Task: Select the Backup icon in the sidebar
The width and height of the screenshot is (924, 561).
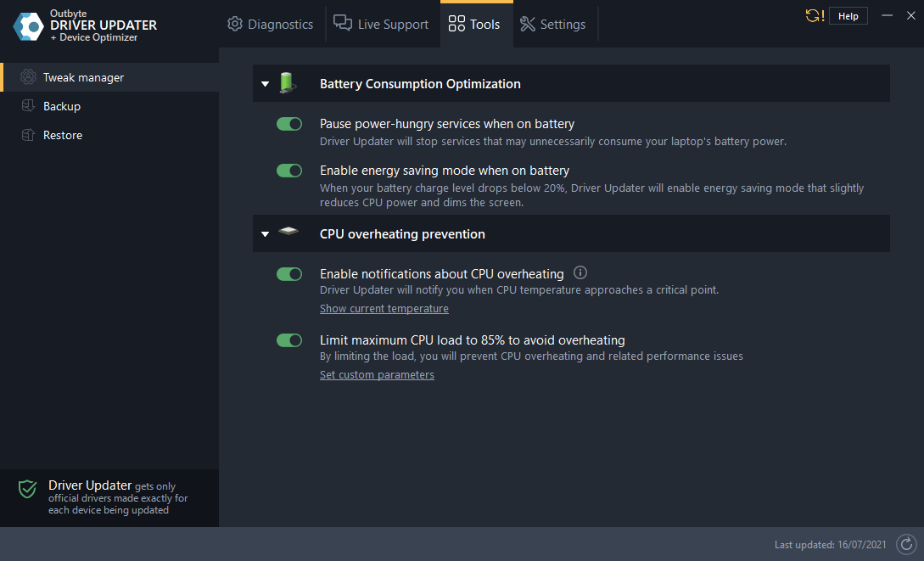Action: coord(30,105)
